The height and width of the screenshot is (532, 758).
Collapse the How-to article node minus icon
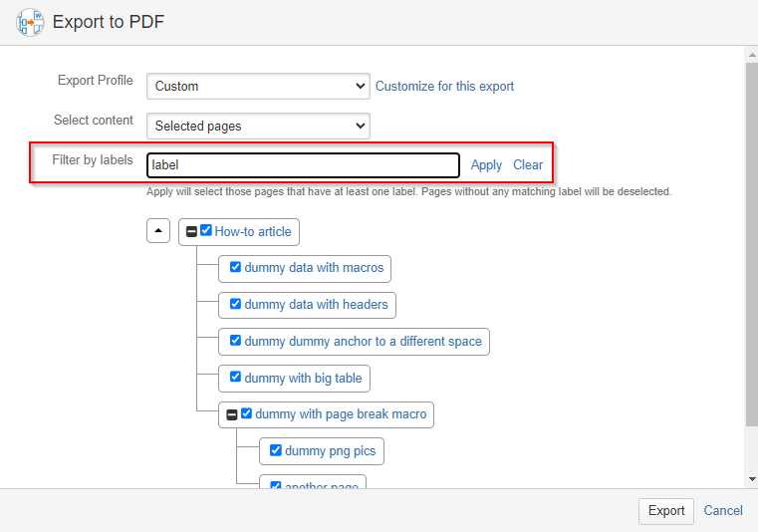(191, 232)
